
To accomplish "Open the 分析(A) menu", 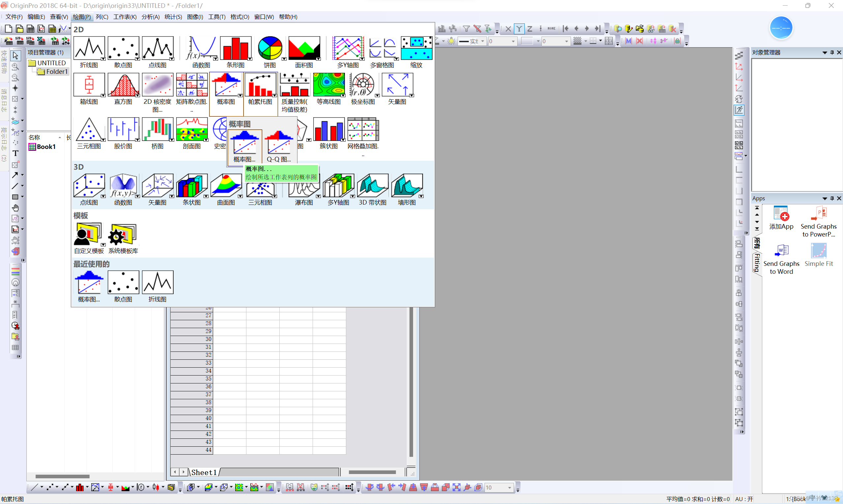I will point(151,17).
